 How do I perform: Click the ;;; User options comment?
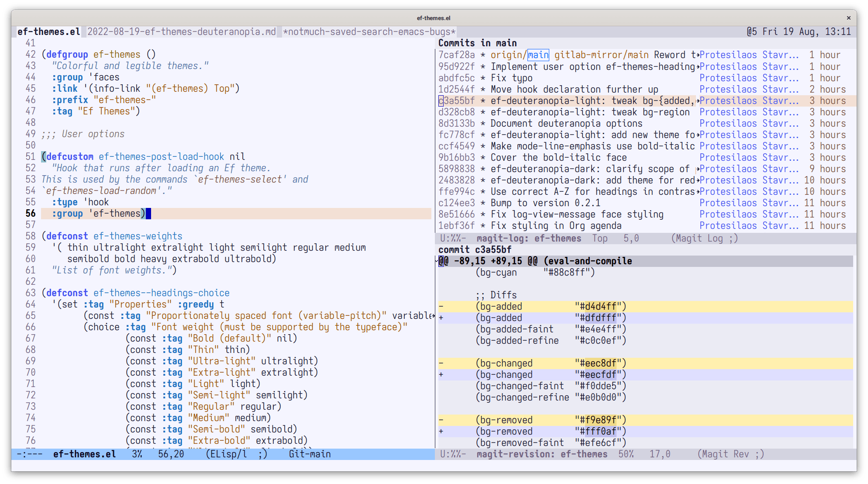point(83,134)
